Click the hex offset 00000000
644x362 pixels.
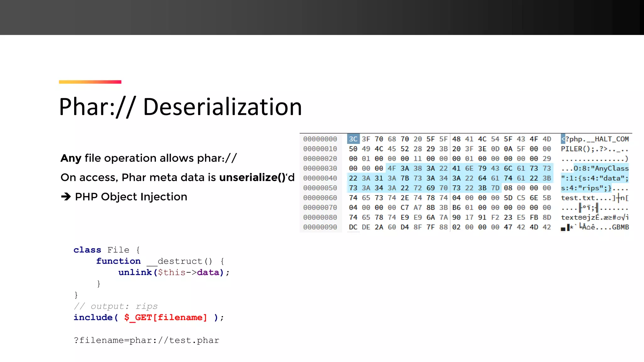[x=320, y=139]
